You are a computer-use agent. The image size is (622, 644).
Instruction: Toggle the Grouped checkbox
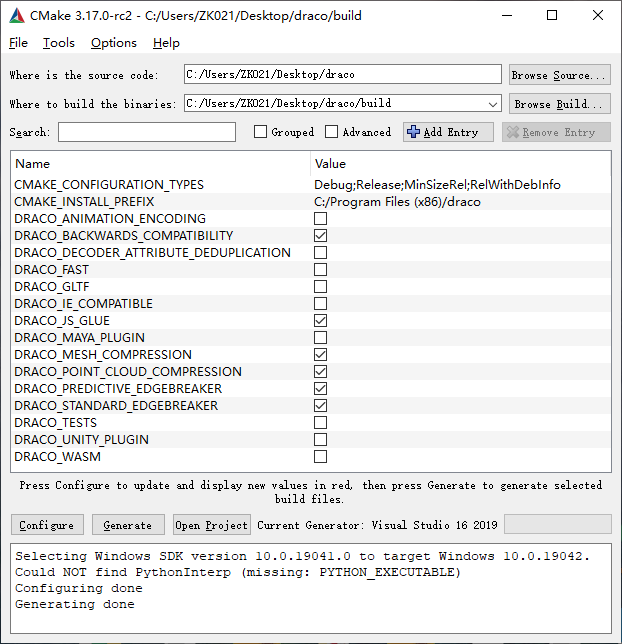(x=260, y=132)
